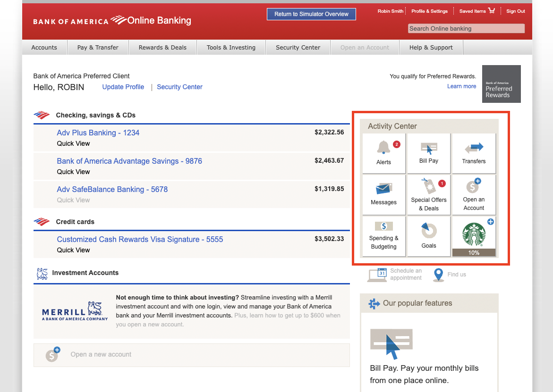This screenshot has width=553, height=392.
Task: Open the Bill Pay tile icon
Action: point(429,148)
